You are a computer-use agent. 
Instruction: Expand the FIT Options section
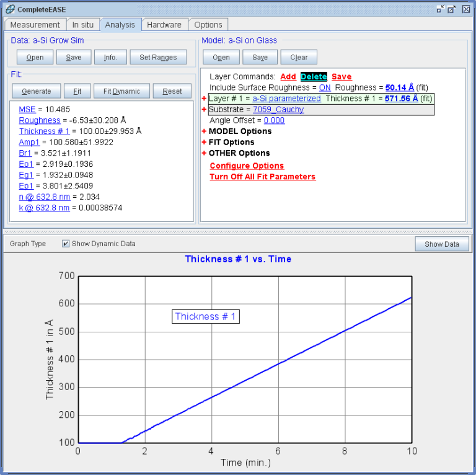point(205,142)
